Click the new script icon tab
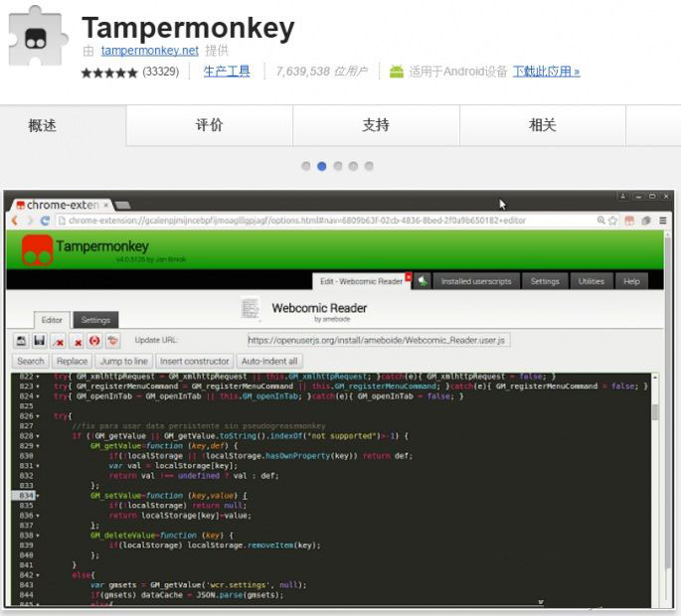681x616 pixels. tap(423, 281)
